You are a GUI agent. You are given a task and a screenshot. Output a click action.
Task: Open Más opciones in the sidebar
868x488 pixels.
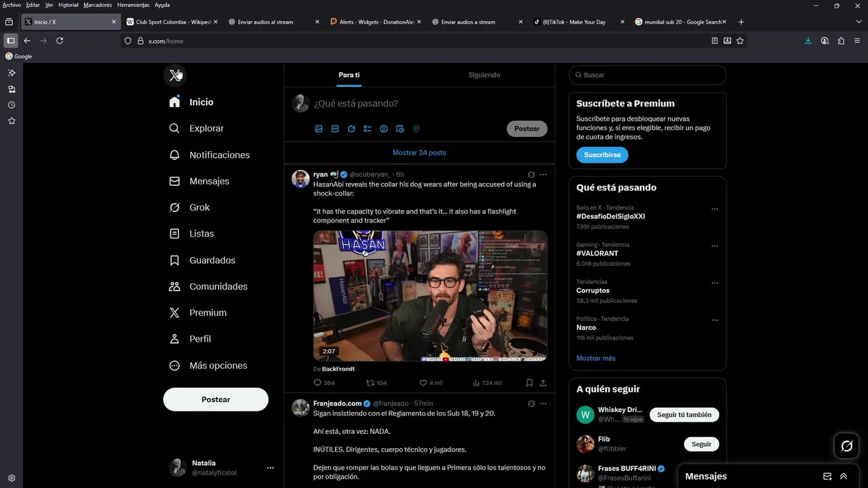pyautogui.click(x=209, y=365)
